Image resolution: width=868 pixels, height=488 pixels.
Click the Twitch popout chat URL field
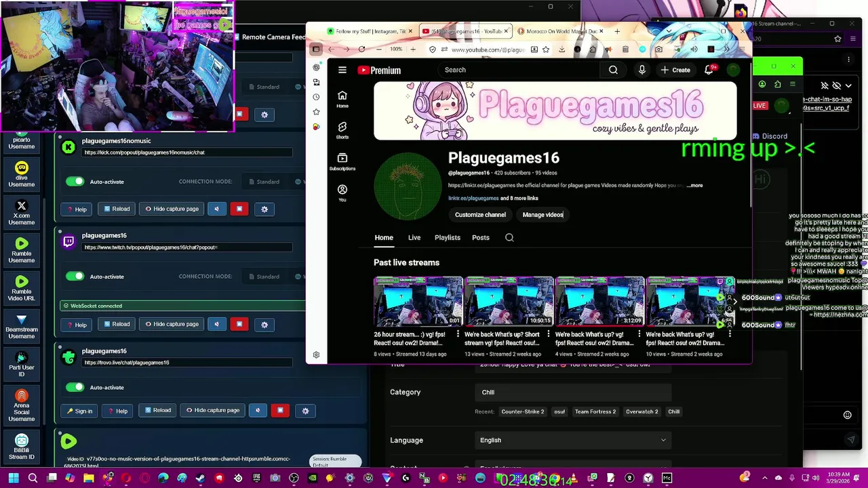point(187,247)
